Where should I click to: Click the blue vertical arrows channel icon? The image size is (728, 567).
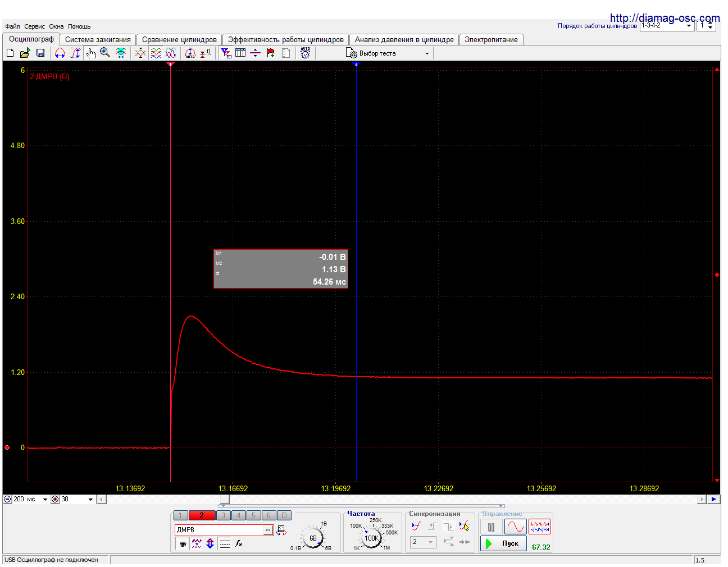(210, 543)
